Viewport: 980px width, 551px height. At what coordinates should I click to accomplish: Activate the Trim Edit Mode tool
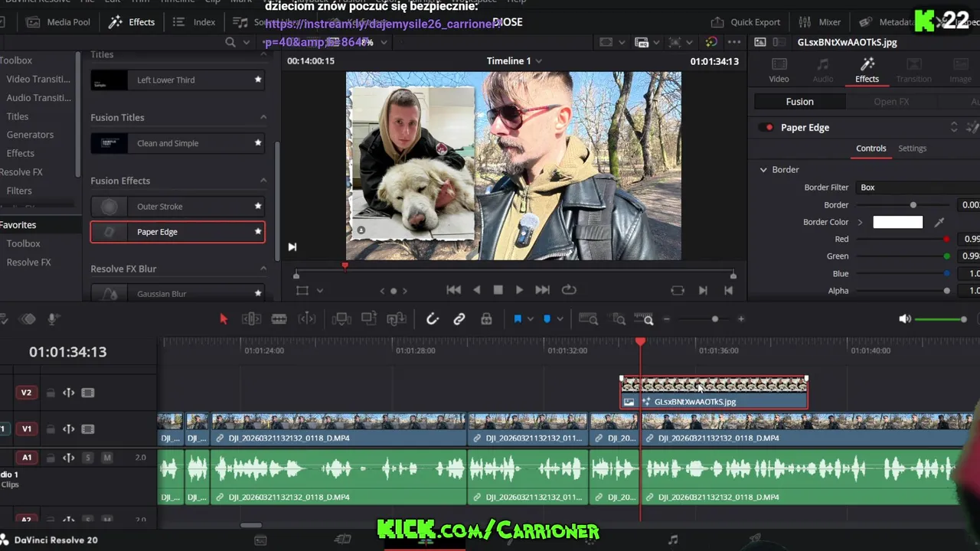[x=251, y=319]
